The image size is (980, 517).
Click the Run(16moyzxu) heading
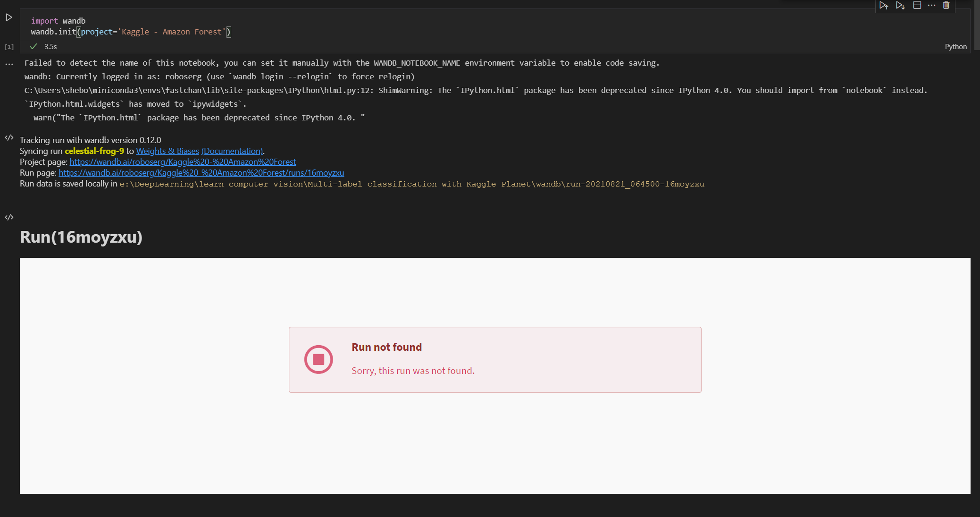point(81,237)
